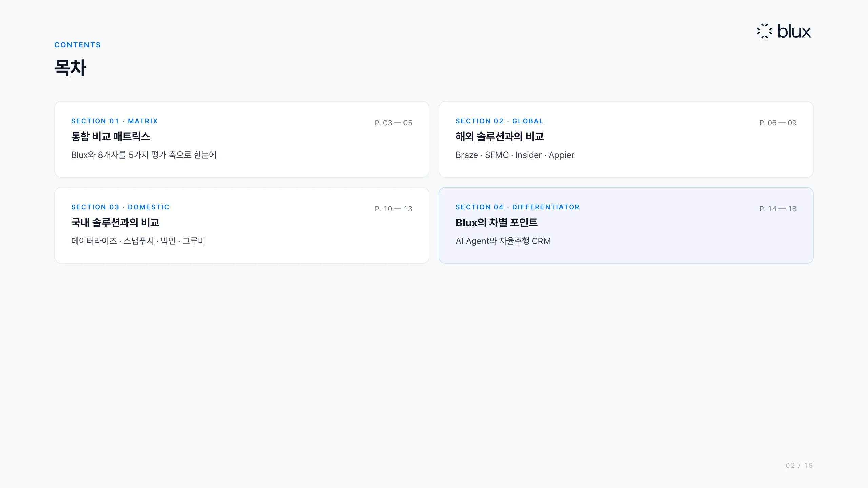Screen dimensions: 868x488
Task: Open the '해외 솔루션과의 비교' card title
Action: (x=500, y=137)
